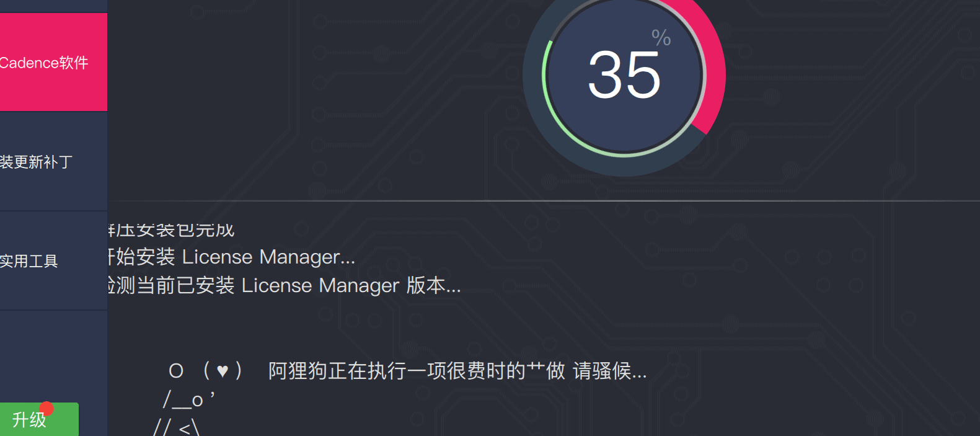Click the red notification dot on 升级
980x436 pixels.
point(46,409)
